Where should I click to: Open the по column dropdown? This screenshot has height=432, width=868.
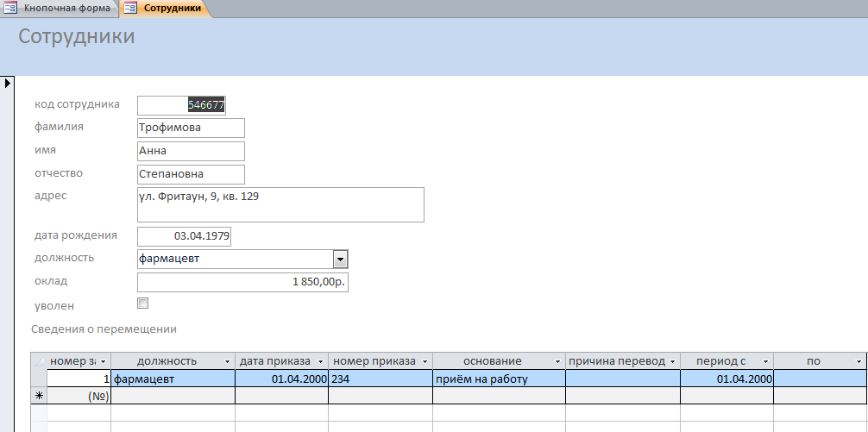(859, 361)
